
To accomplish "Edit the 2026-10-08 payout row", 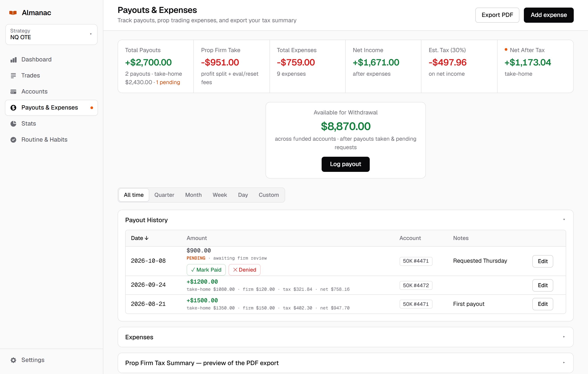I will [x=543, y=261].
